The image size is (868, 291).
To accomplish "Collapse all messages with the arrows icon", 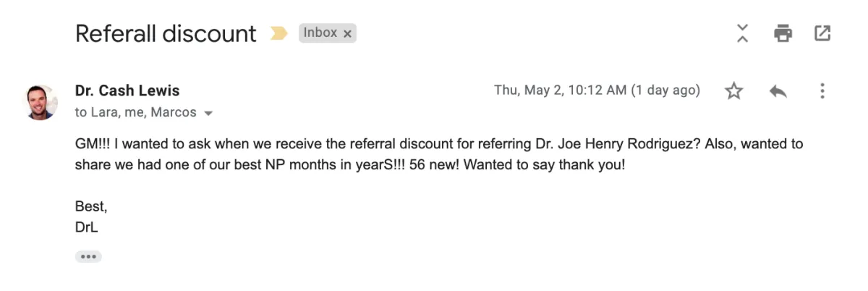I will click(742, 33).
